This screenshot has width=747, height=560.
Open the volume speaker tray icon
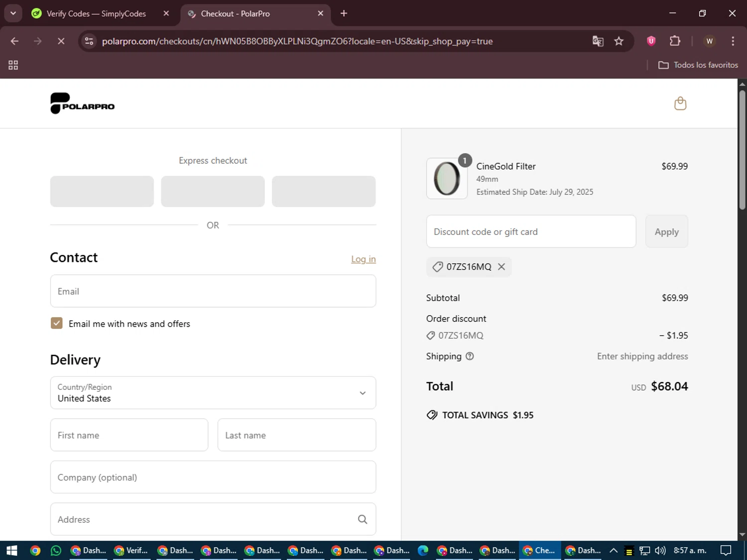pyautogui.click(x=660, y=551)
